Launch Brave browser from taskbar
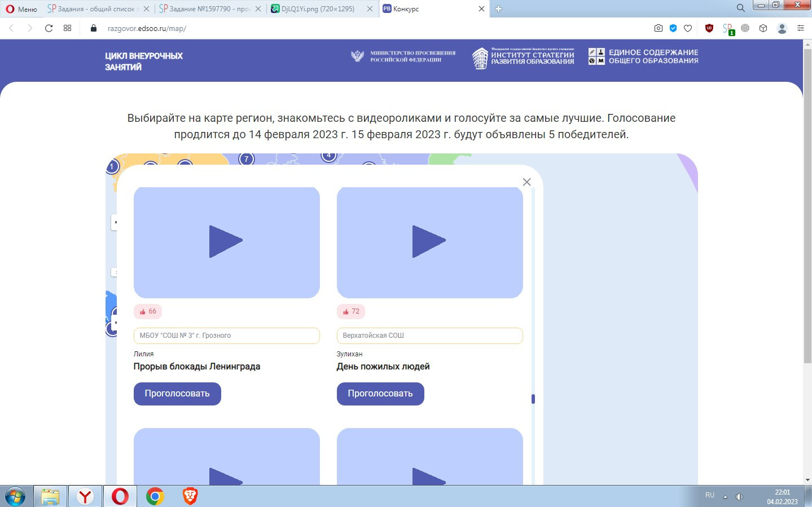 [x=190, y=497]
